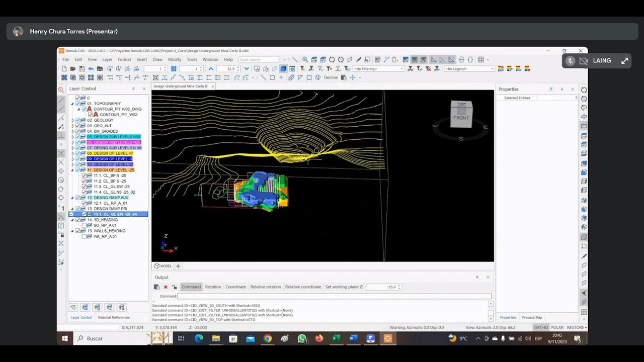Expand the 02. GEOLOGY layer node

[x=72, y=120]
